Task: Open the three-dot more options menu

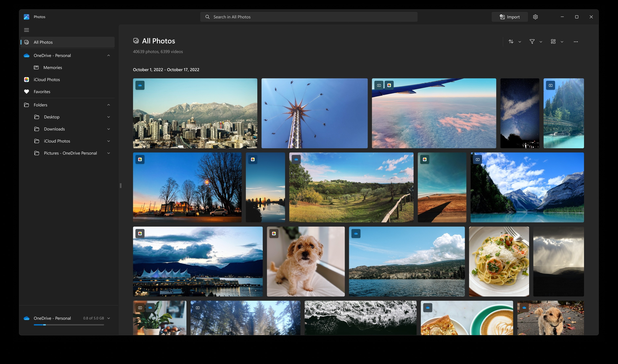Action: pyautogui.click(x=576, y=42)
